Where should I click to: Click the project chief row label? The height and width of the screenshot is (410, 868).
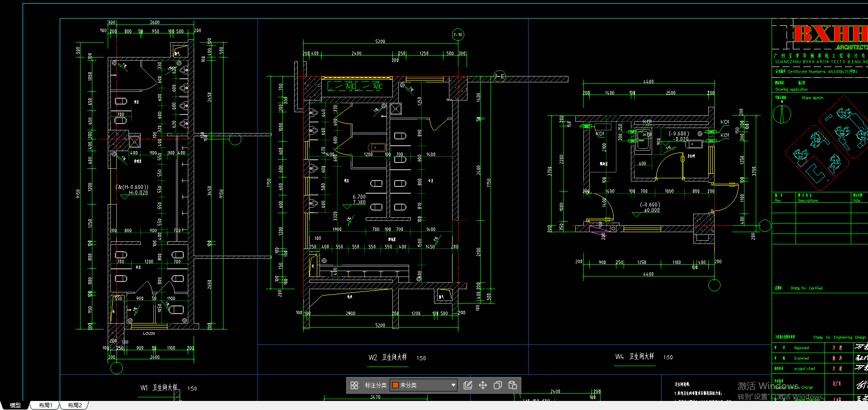[x=805, y=368]
